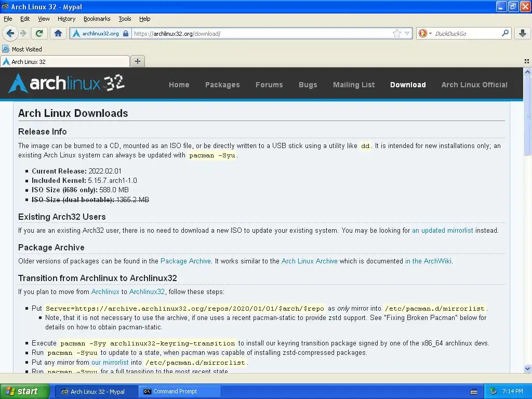Image resolution: width=532 pixels, height=399 pixels.
Task: Open the Download nav link
Action: click(408, 85)
